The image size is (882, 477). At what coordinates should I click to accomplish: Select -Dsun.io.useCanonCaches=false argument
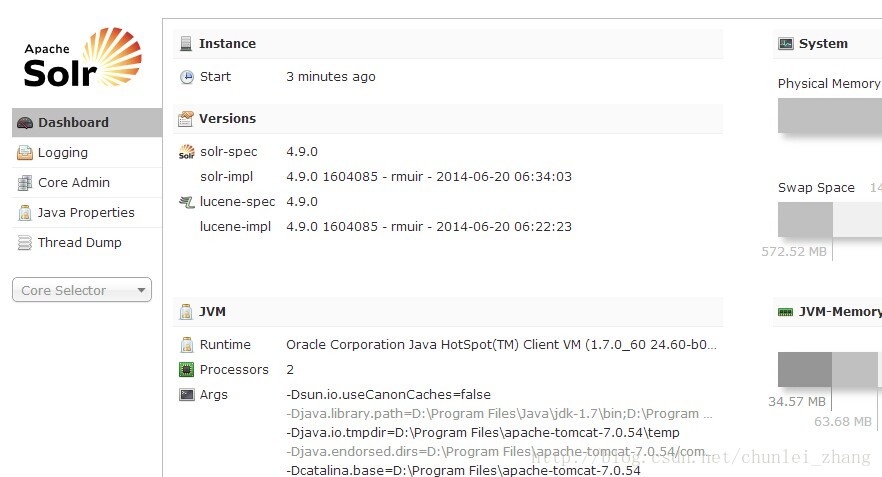pyautogui.click(x=388, y=395)
